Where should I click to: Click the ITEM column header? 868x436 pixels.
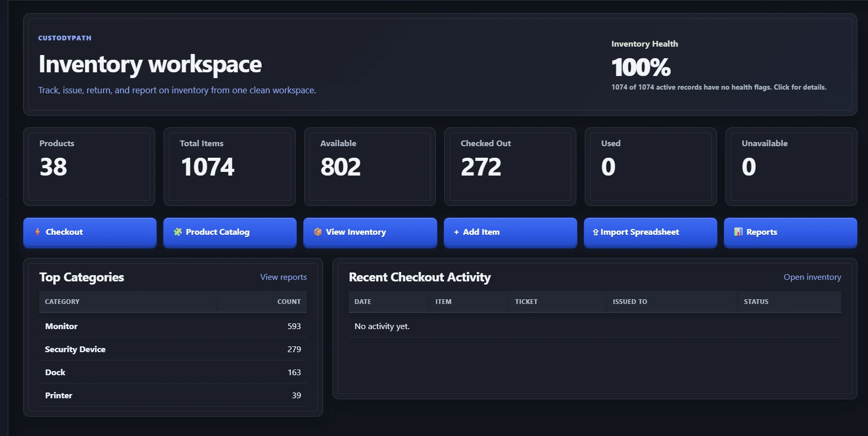tap(443, 301)
